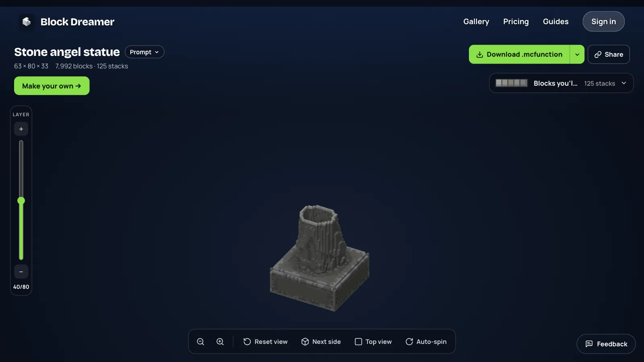Download the .mcfunction file
This screenshot has height=362, width=644.
click(519, 54)
